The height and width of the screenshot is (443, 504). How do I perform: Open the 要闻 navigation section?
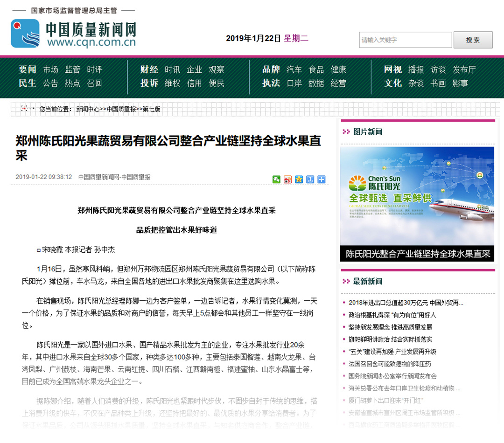tap(28, 69)
